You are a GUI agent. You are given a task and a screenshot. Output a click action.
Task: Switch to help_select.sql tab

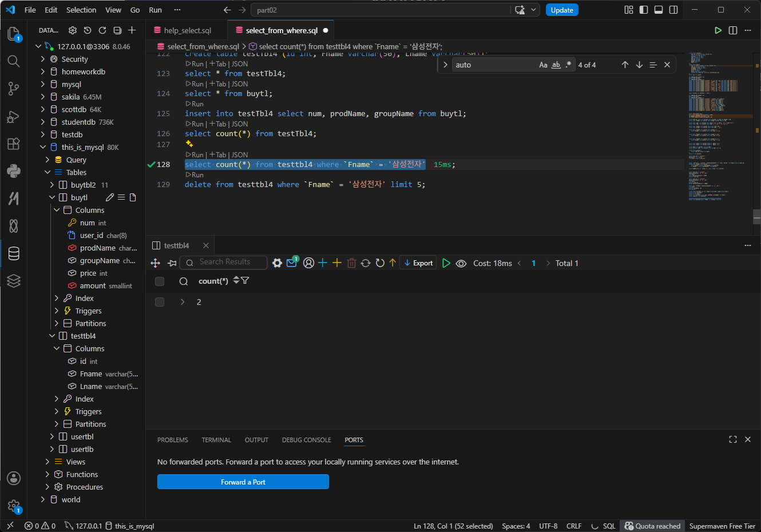tap(187, 30)
